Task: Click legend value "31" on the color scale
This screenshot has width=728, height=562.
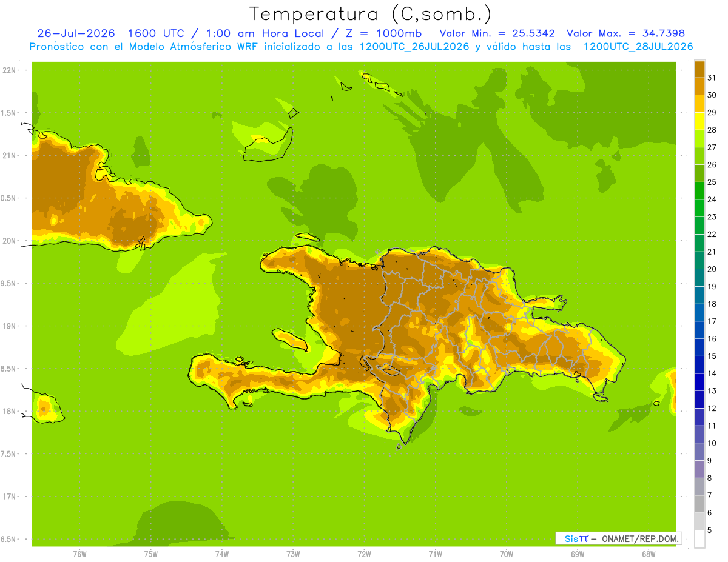Action: pos(712,78)
